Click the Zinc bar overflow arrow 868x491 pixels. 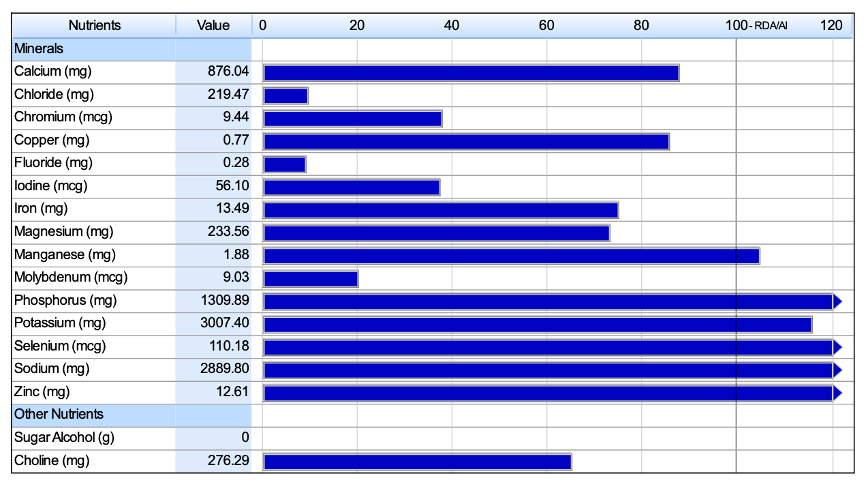click(838, 392)
